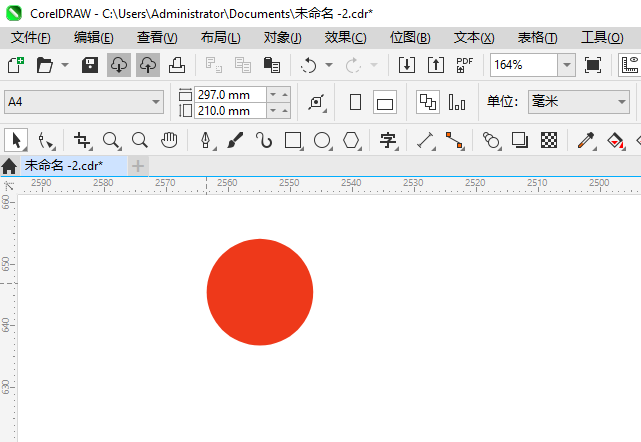
Task: Open the Redo history dropdown arrow
Action: [374, 65]
